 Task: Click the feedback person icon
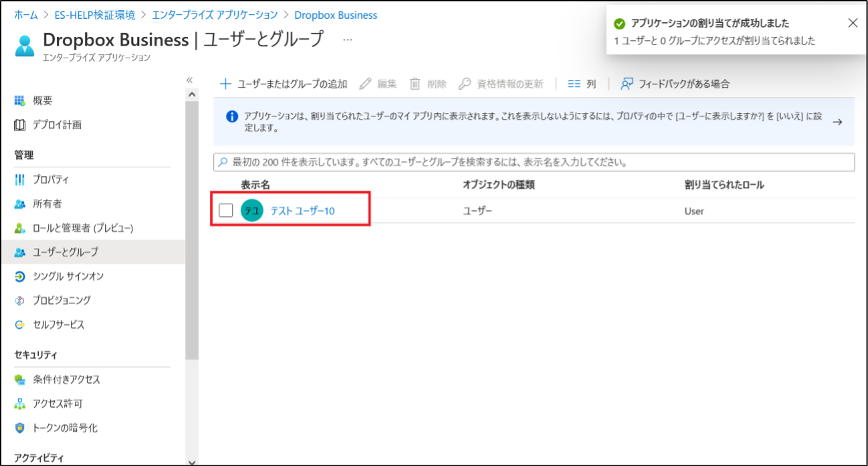(627, 84)
